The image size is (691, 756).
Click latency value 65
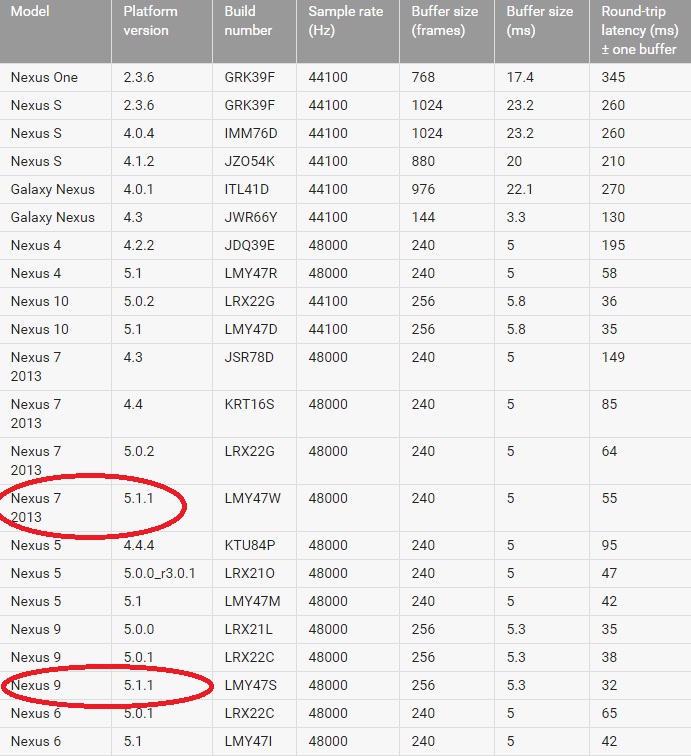point(609,713)
